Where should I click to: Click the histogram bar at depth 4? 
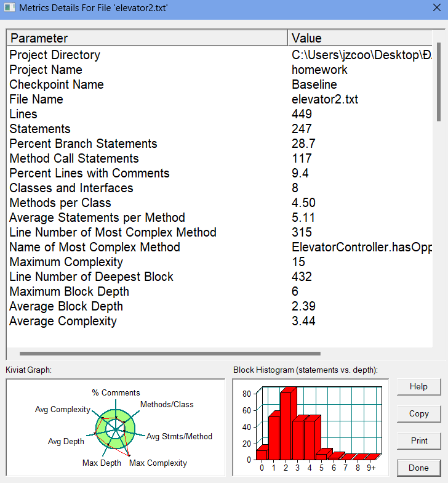click(x=310, y=440)
